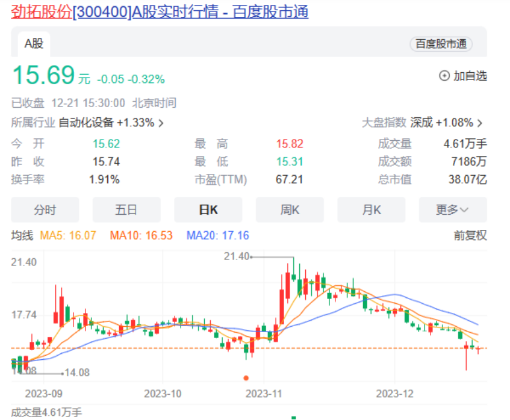Click the 2023-11 date axis label
The height and width of the screenshot is (420, 510).
265,393
